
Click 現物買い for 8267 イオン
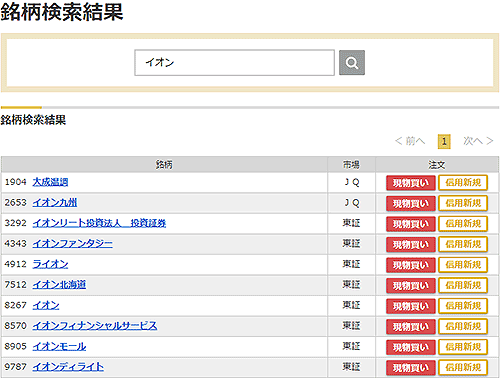pos(411,306)
